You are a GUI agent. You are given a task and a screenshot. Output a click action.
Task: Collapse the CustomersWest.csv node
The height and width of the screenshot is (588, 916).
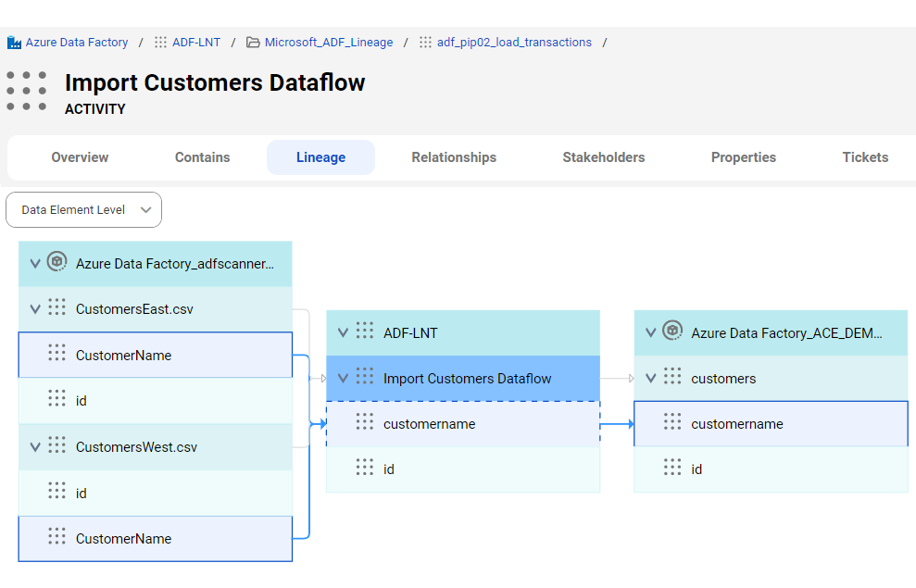tap(35, 446)
